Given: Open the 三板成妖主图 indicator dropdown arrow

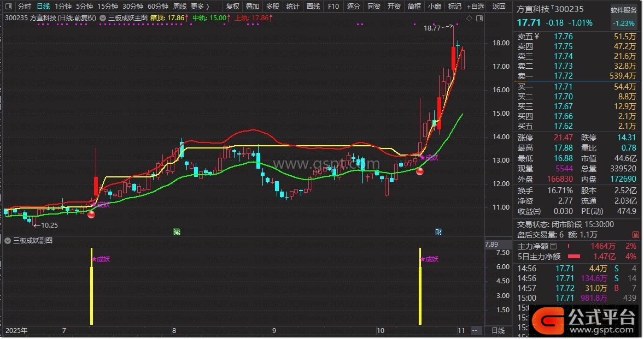Looking at the screenshot, I should click(103, 18).
